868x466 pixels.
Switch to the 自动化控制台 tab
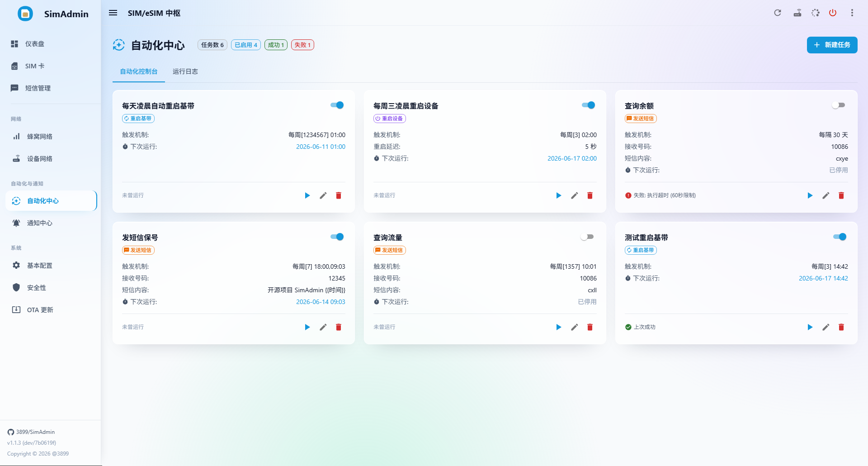(x=139, y=71)
